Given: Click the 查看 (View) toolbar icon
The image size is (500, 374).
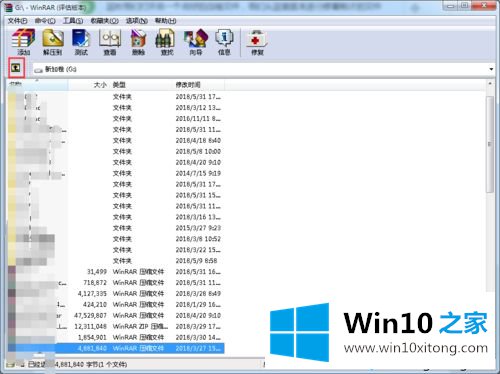Looking at the screenshot, I should 110,42.
